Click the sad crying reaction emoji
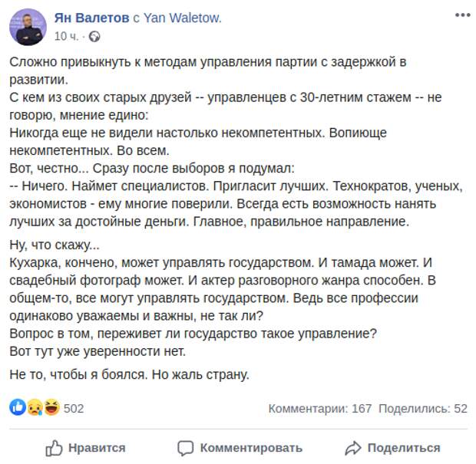 pos(35,407)
